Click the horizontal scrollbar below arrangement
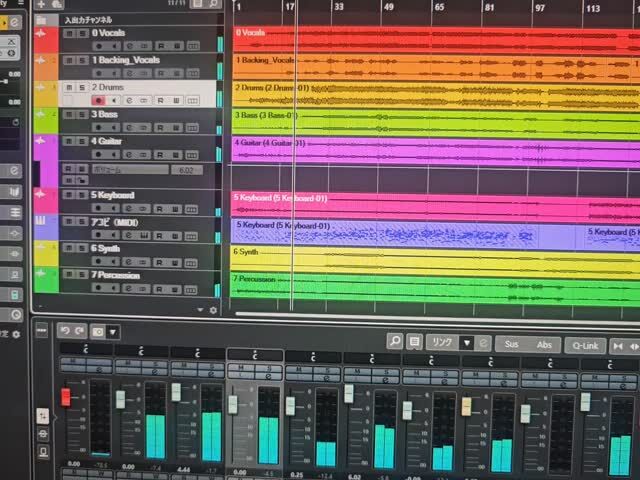The width and height of the screenshot is (640, 480). coord(438,317)
